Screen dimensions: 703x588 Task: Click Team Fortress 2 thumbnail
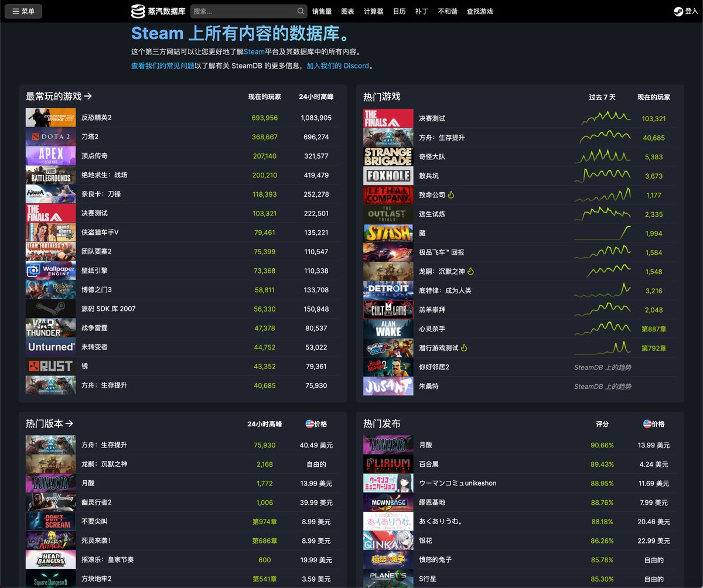[51, 251]
